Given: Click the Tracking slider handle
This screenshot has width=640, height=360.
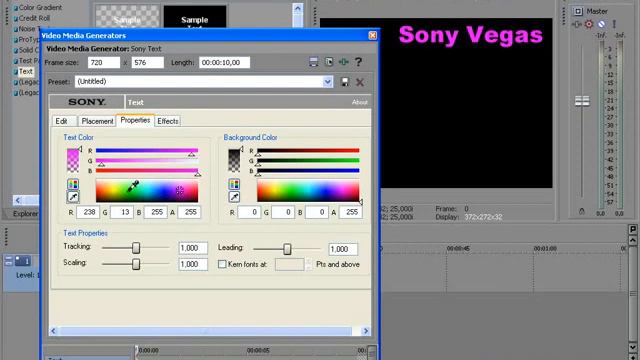Looking at the screenshot, I should point(136,248).
